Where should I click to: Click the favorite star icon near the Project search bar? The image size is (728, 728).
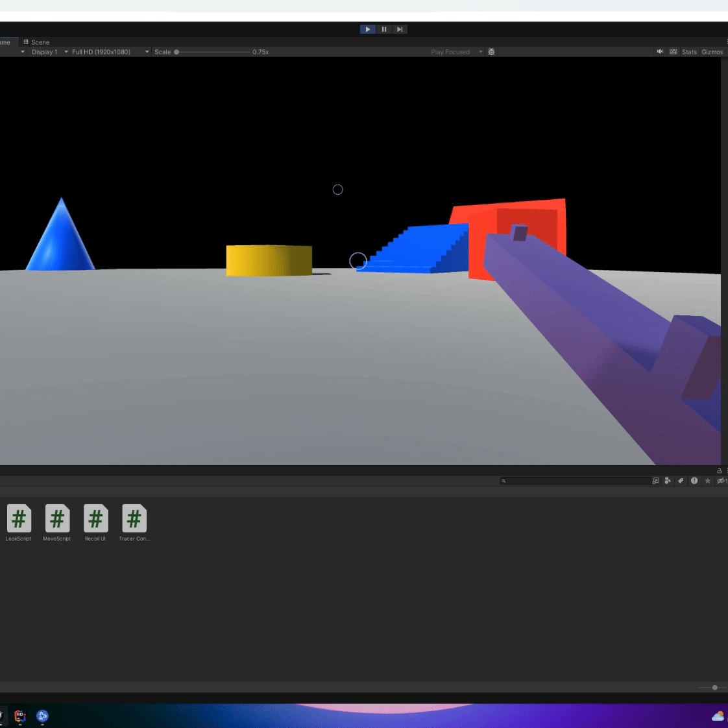pyautogui.click(x=707, y=481)
